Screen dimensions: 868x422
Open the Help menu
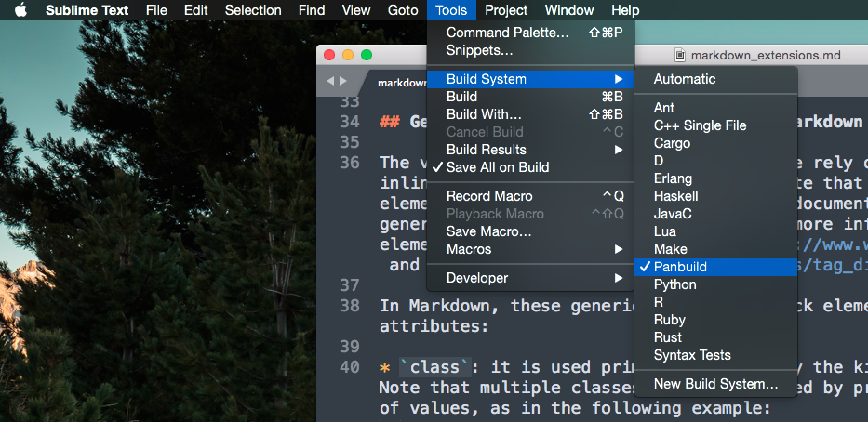coord(625,10)
